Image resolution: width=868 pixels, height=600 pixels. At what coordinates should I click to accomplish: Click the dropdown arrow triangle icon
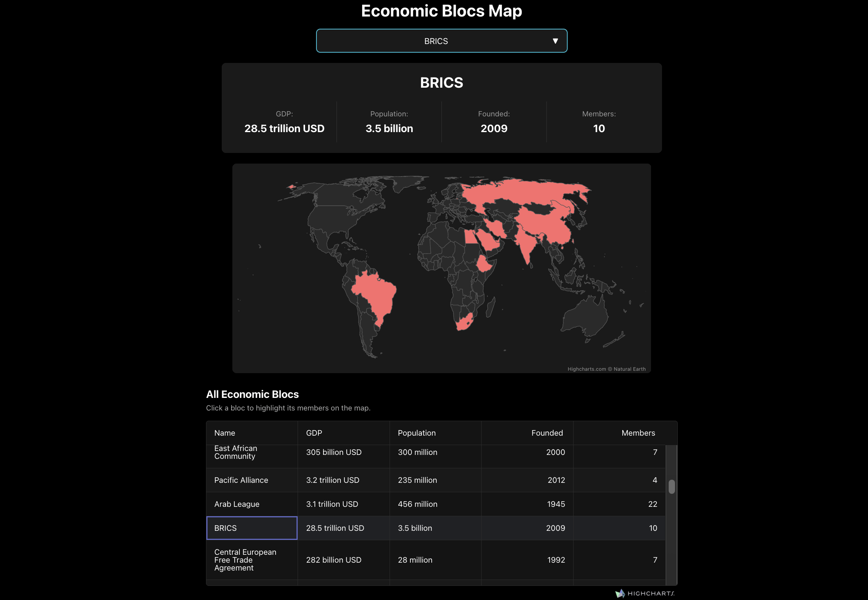[555, 41]
